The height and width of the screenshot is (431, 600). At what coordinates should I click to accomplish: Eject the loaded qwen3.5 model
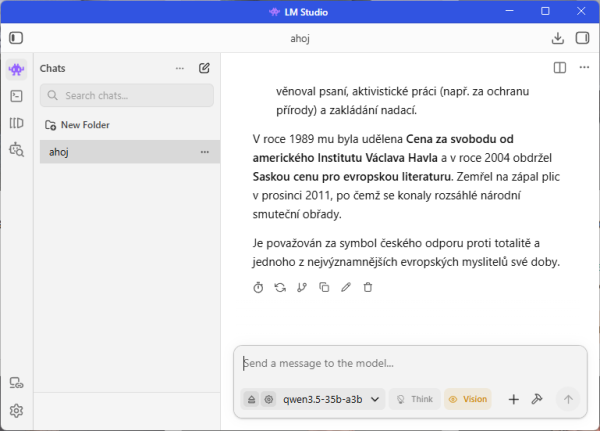click(251, 399)
